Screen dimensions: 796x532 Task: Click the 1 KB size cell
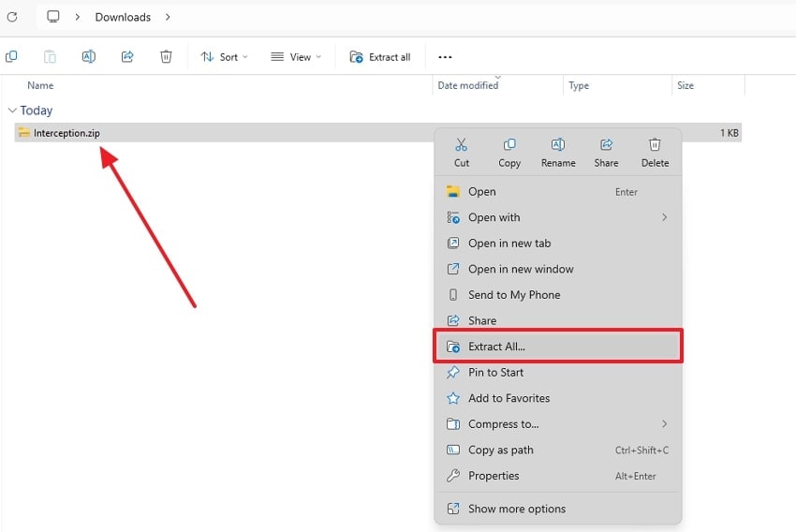(x=729, y=133)
